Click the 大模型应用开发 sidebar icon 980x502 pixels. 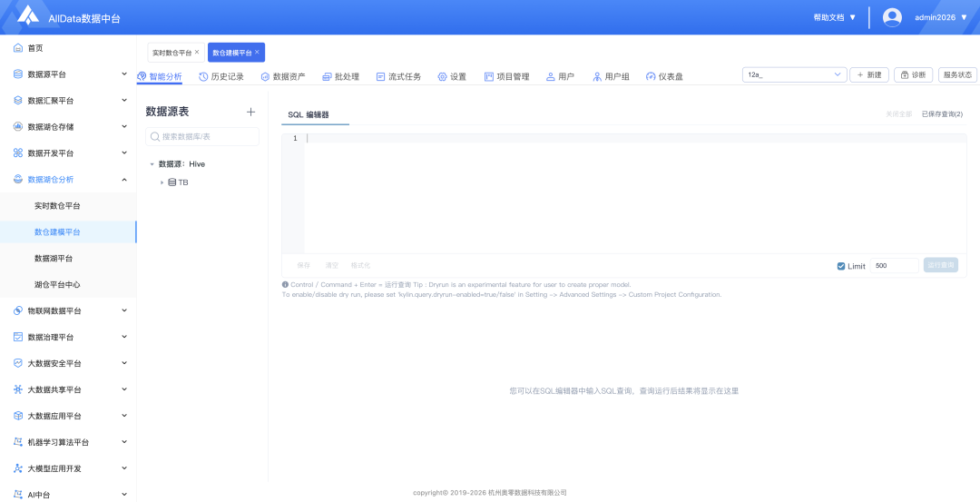point(18,468)
